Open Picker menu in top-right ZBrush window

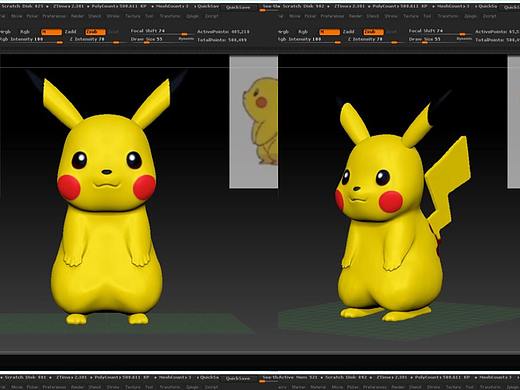[x=310, y=16]
